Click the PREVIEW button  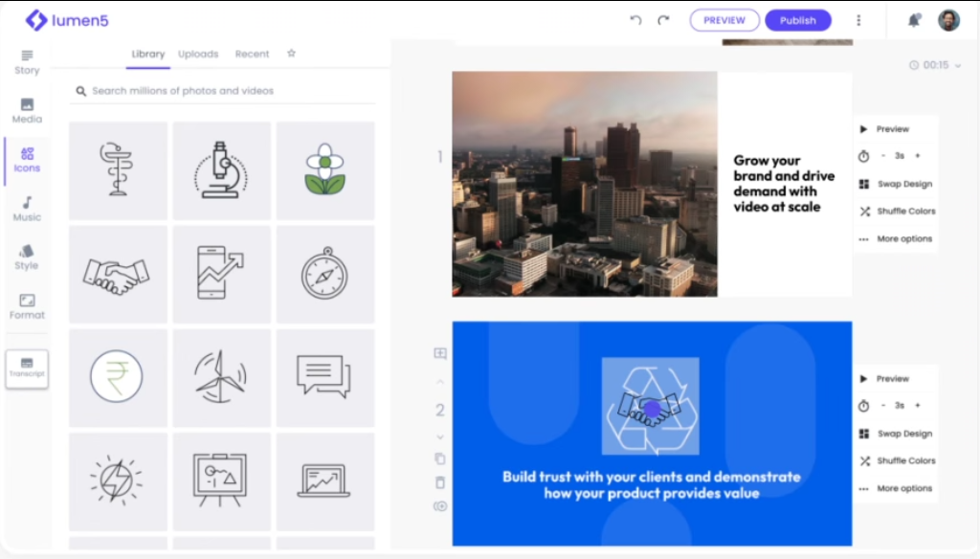pyautogui.click(x=724, y=20)
